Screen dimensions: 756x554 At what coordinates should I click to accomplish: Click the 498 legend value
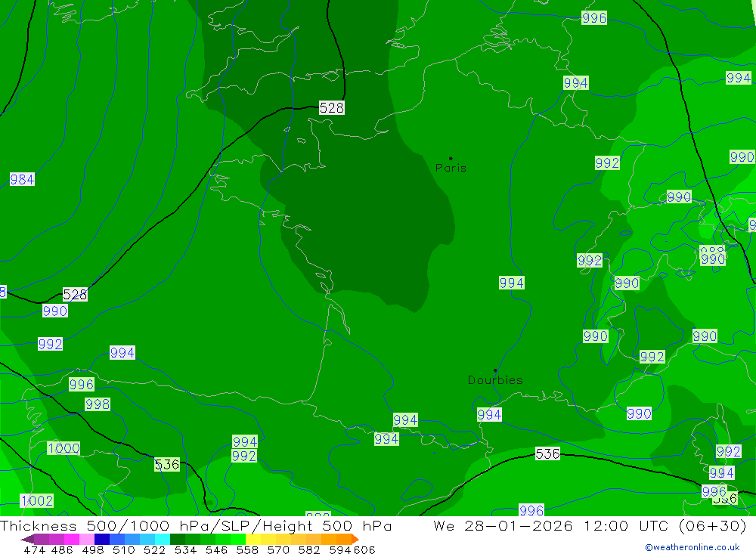click(x=92, y=549)
